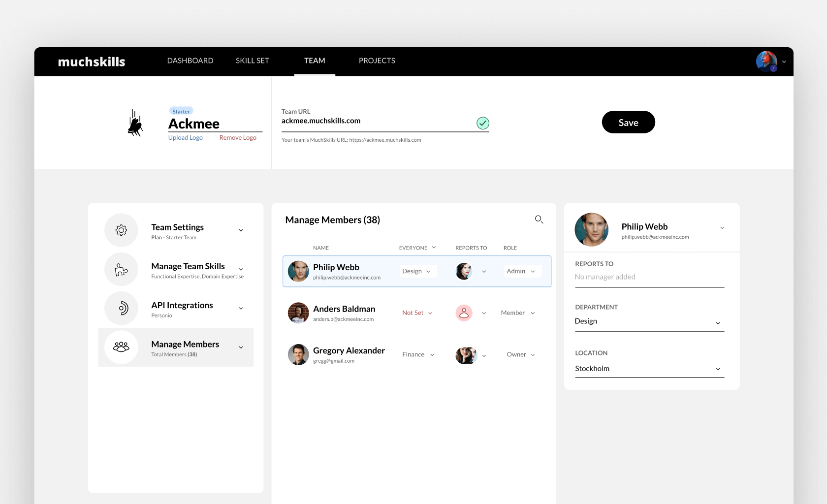The width and height of the screenshot is (827, 504).
Task: Open Philip Webb's Design department dropdown
Action: [417, 271]
